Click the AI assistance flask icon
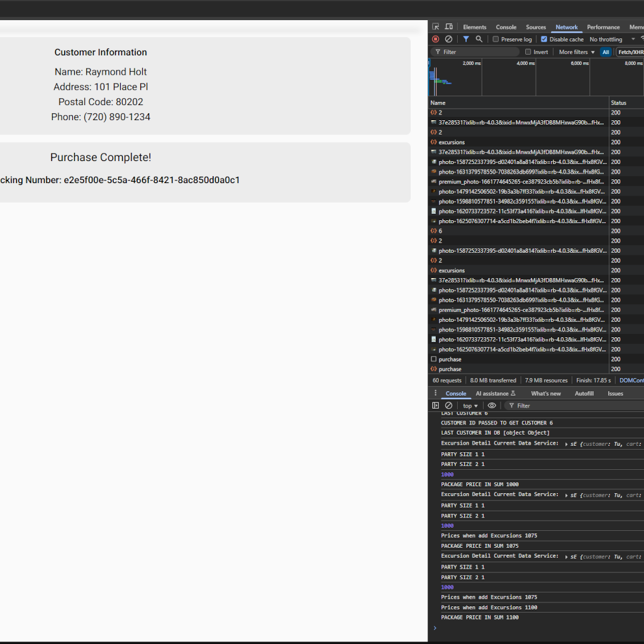This screenshot has width=644, height=644. (513, 393)
